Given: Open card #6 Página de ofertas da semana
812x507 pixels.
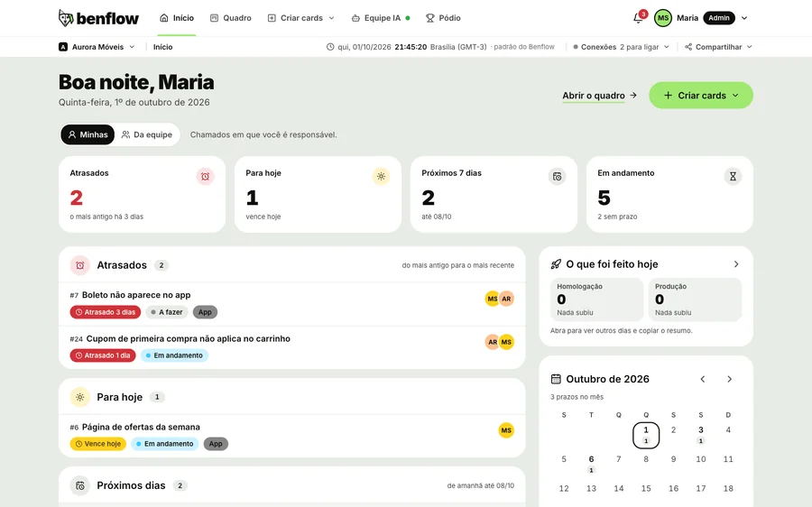Looking at the screenshot, I should coord(292,436).
